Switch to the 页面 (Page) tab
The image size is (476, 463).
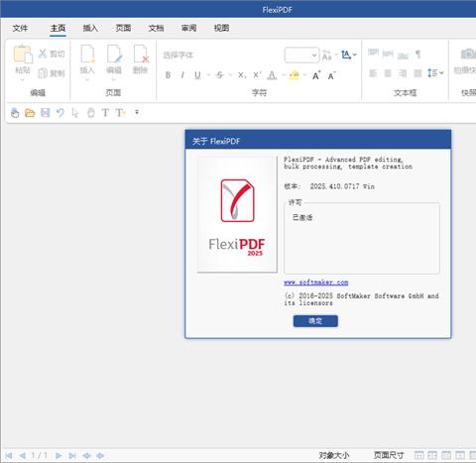(123, 28)
